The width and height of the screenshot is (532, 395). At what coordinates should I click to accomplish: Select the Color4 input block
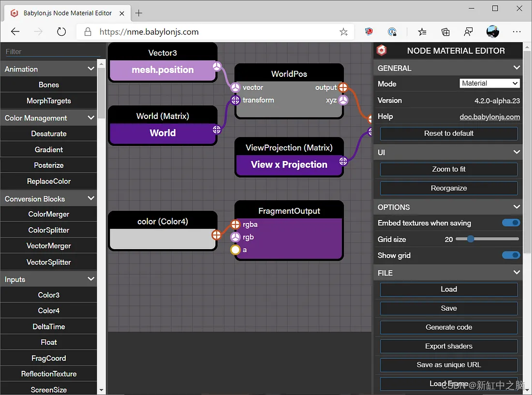click(48, 310)
